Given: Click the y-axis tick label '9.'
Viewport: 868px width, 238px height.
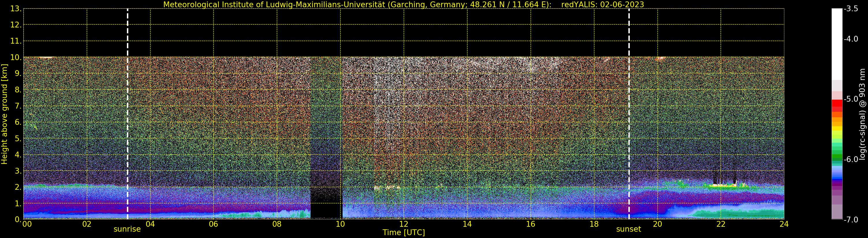Looking at the screenshot, I should click(18, 74).
